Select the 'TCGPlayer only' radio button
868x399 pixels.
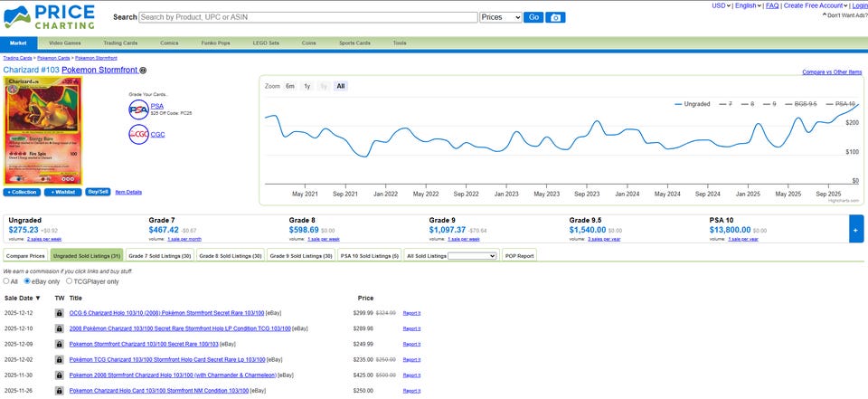[70, 281]
